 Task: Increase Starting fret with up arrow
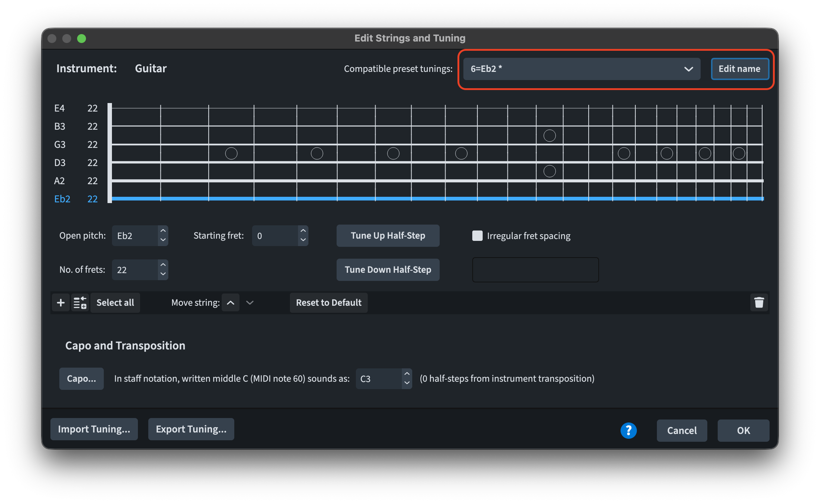[303, 231]
